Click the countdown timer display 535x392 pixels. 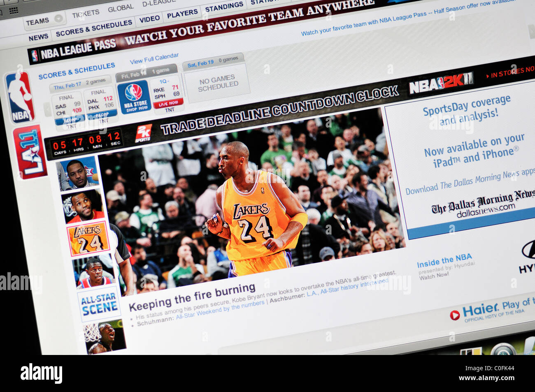tap(86, 142)
